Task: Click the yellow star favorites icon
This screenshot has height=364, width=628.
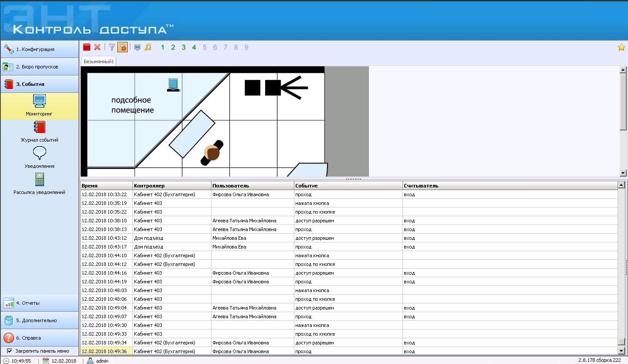Action: point(621,47)
